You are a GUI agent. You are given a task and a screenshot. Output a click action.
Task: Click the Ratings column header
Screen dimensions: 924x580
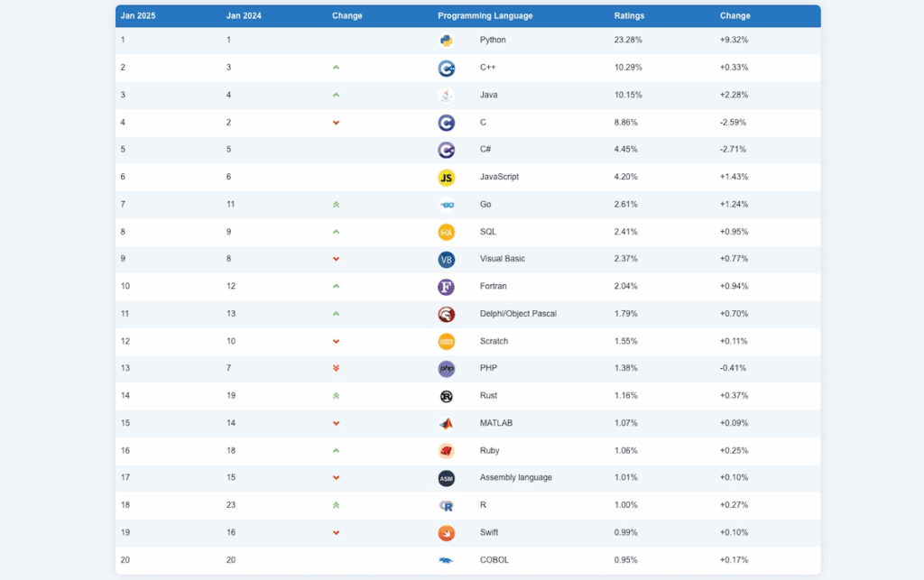(x=629, y=16)
